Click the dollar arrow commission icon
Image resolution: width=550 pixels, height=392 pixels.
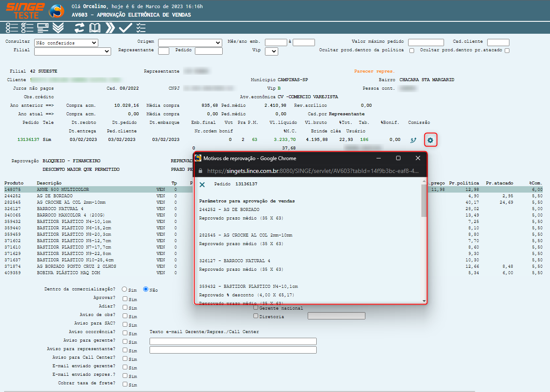[413, 140]
